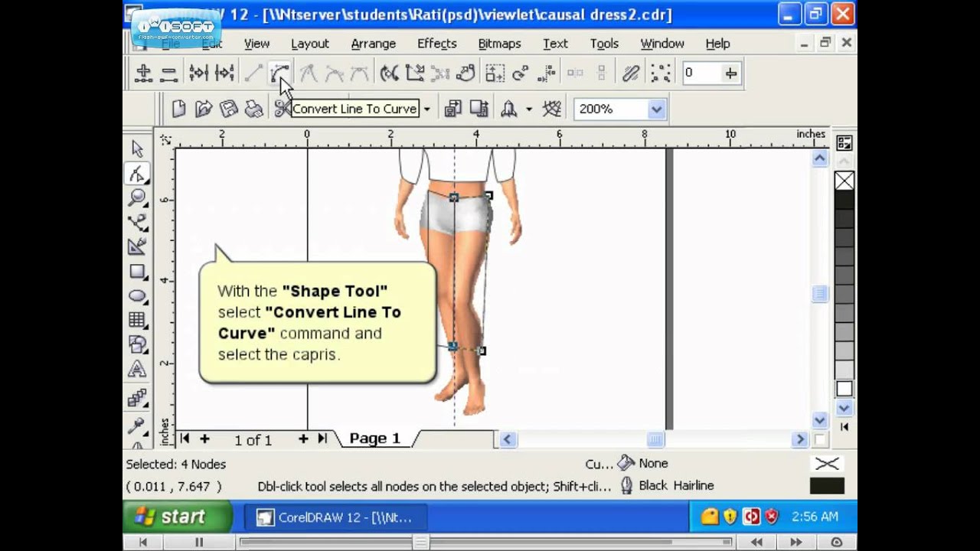This screenshot has width=980, height=551.
Task: Make the selected node Symmetrical
Action: pos(360,73)
